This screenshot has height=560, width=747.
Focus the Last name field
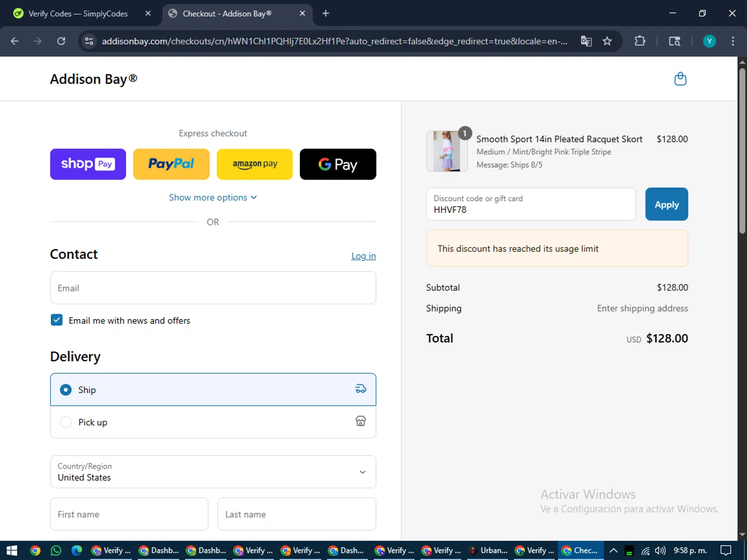(x=297, y=514)
